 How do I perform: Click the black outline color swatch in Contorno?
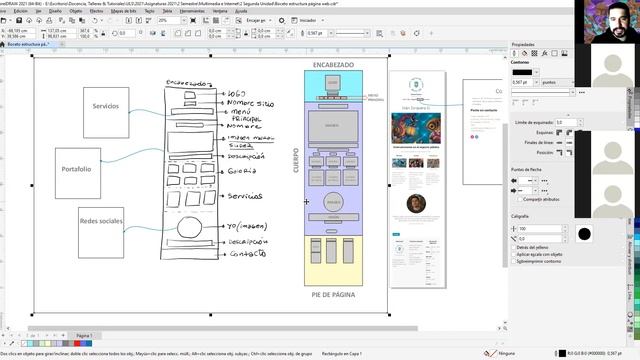tap(522, 73)
